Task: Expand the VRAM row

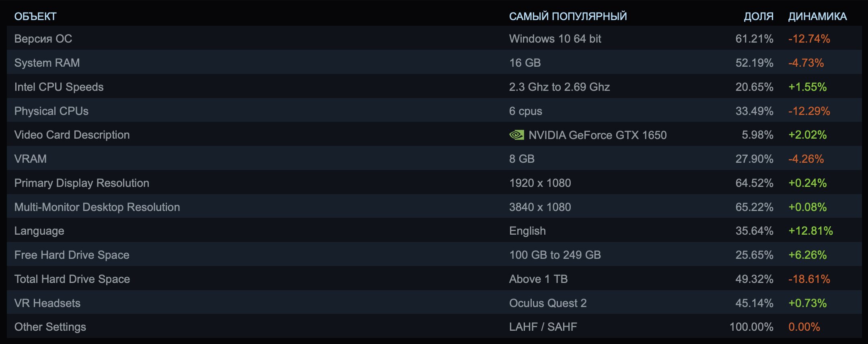Action: tap(434, 159)
